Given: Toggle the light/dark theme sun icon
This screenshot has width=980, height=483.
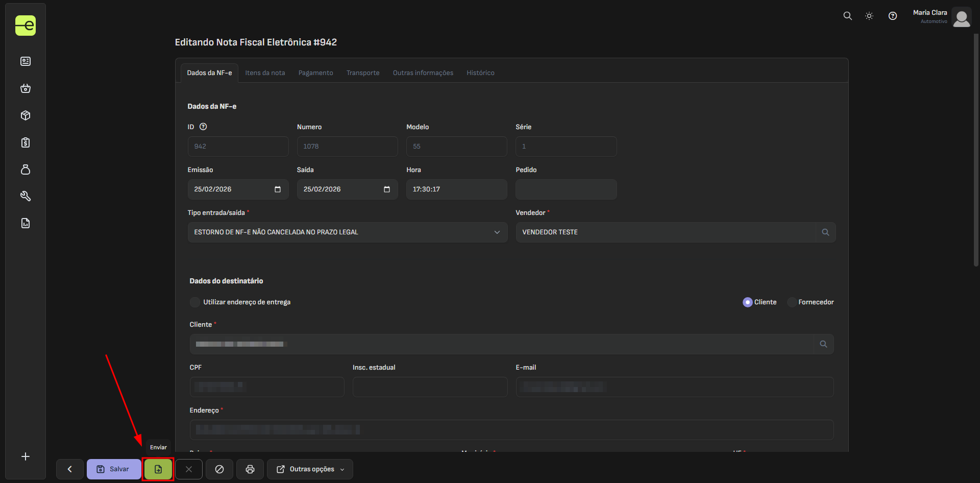Looking at the screenshot, I should pos(869,16).
